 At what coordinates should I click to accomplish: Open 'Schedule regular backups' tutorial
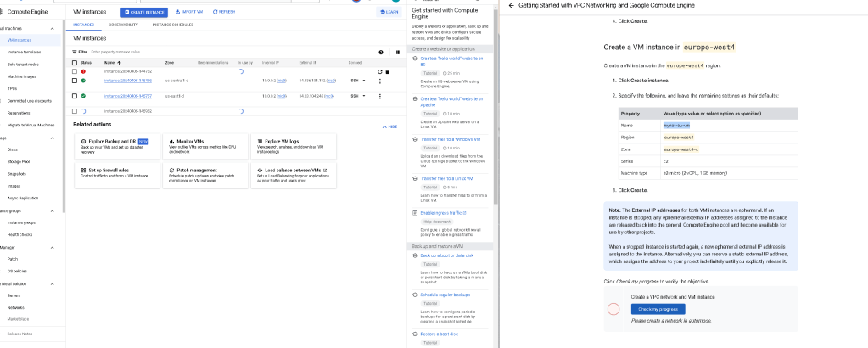click(444, 295)
